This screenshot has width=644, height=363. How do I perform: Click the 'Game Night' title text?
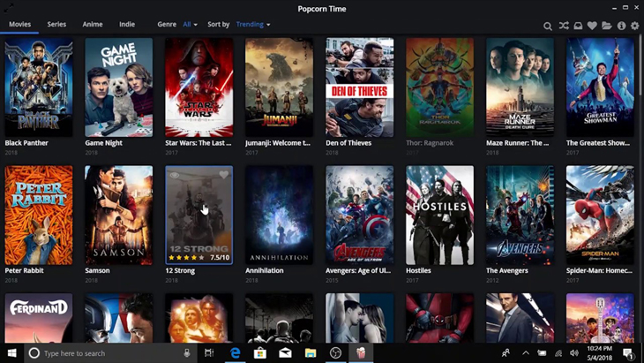[x=103, y=143]
